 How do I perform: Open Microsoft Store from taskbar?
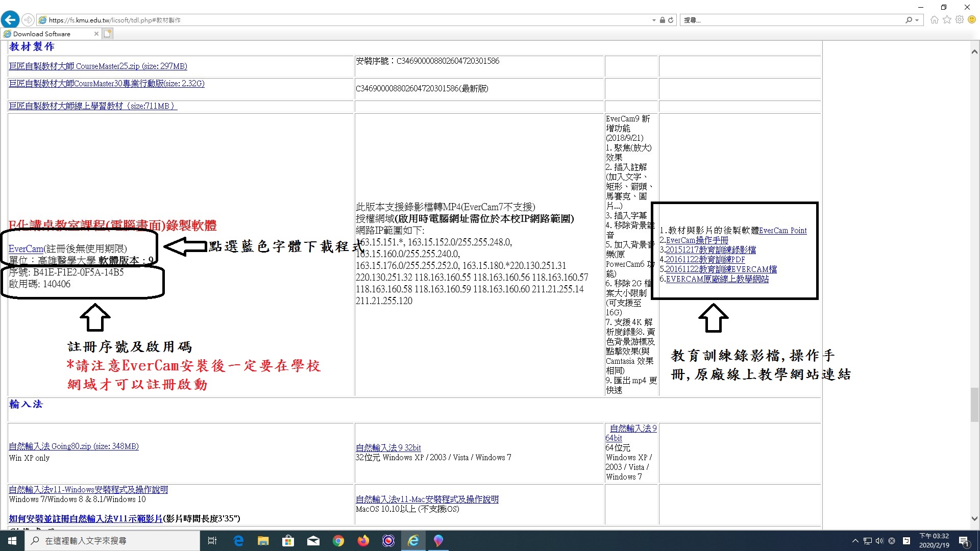288,541
